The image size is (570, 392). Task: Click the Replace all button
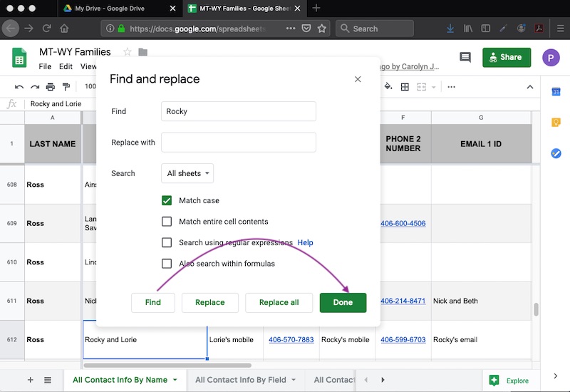279,302
